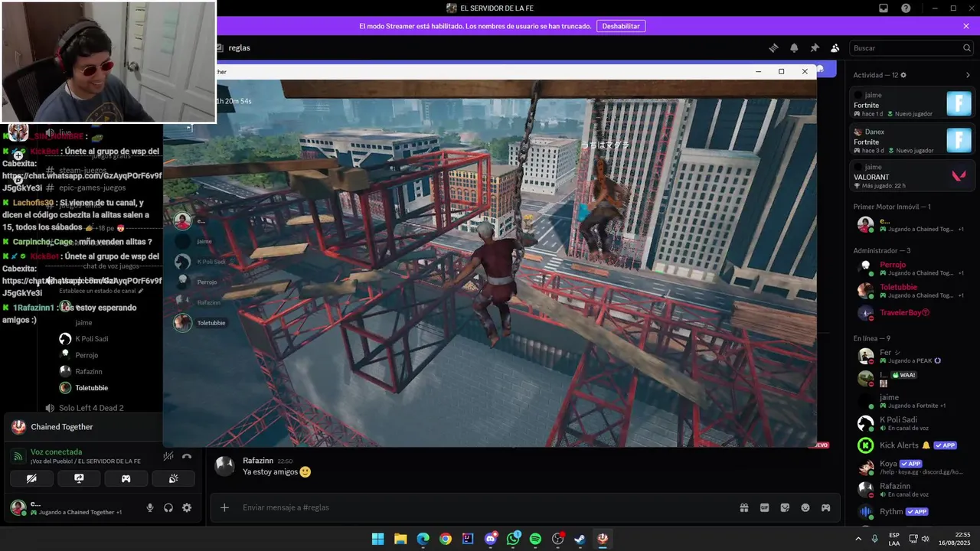This screenshot has width=980, height=551.
Task: Open the Discord help question mark icon
Action: (906, 8)
